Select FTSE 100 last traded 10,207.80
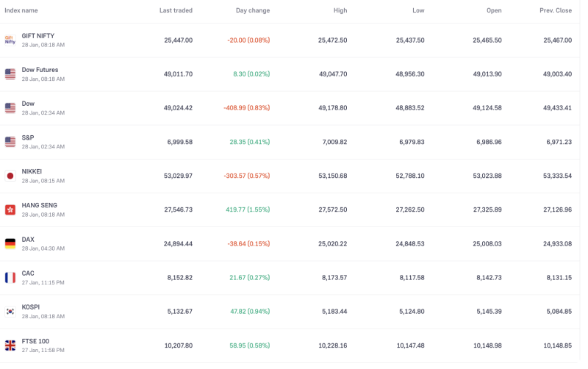The height and width of the screenshot is (369, 588). 179,345
